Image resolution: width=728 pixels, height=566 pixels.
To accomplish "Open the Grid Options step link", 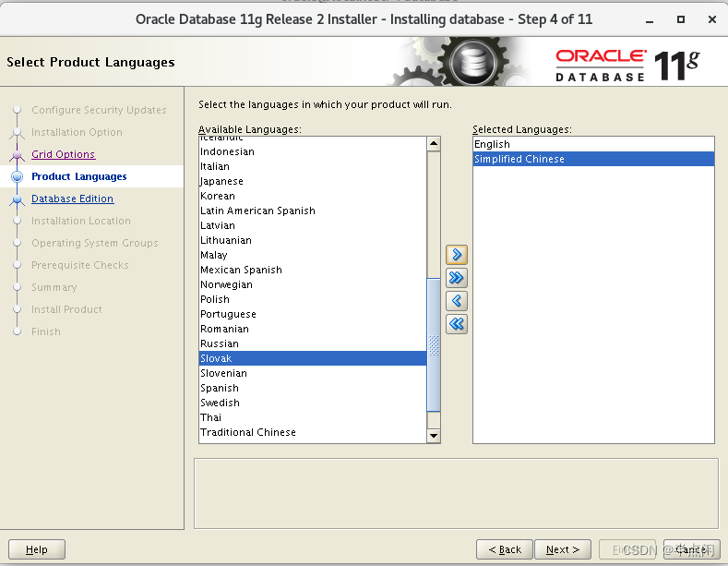I will [63, 154].
